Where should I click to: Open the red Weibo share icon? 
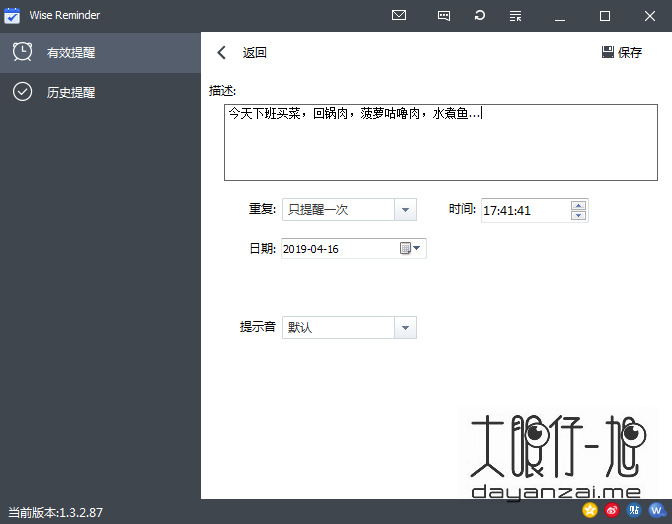612,510
